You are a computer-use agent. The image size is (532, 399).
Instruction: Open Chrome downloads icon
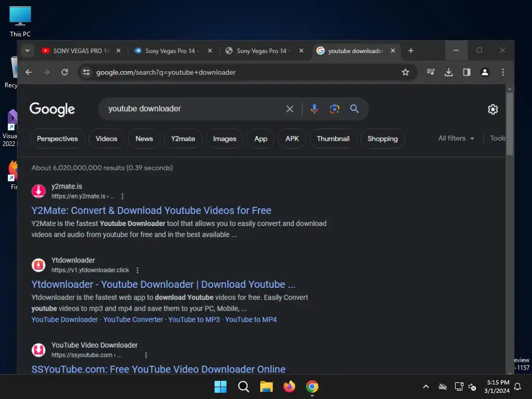[448, 72]
